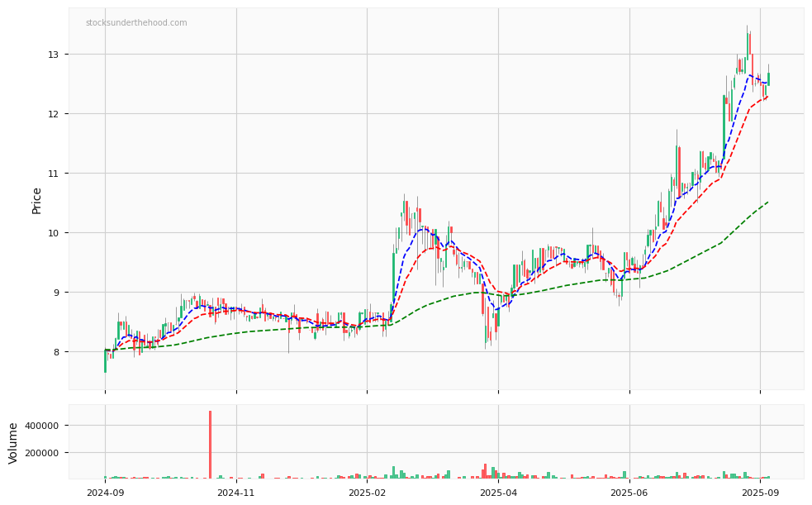Click the 2024-09 date axis label

[105, 493]
